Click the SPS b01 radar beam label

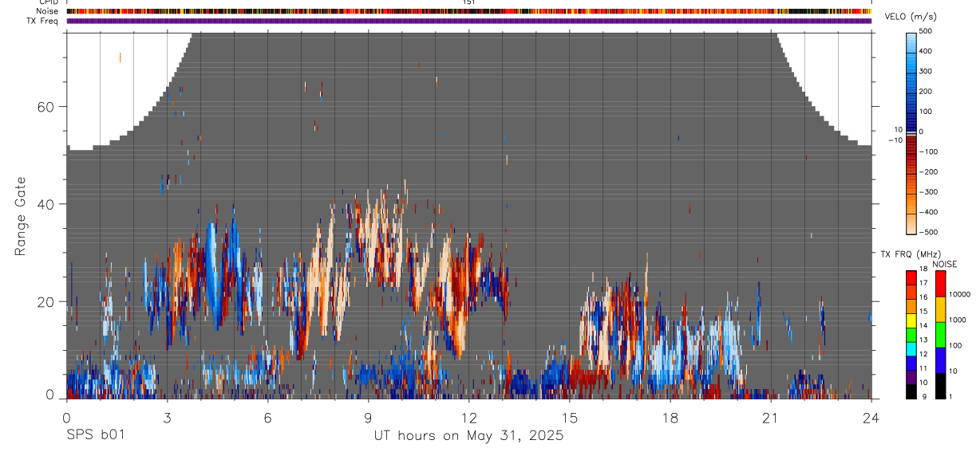(95, 436)
